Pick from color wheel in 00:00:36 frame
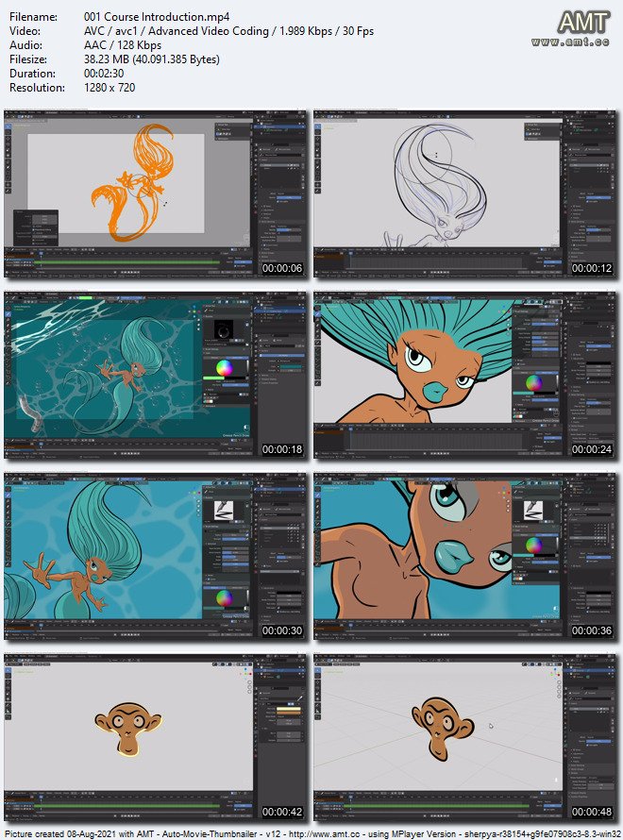This screenshot has width=623, height=840. tap(533, 545)
